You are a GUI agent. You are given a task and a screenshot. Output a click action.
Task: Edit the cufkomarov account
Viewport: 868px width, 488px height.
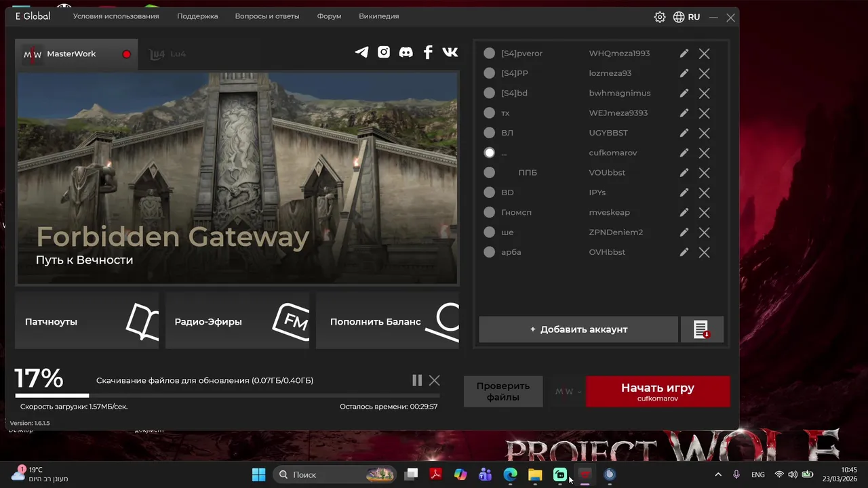684,152
